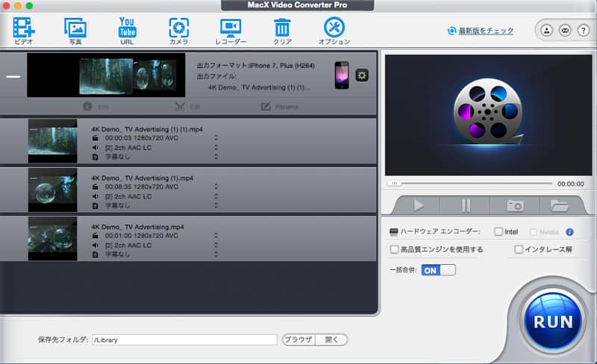Click the ビデオ add video icon
This screenshot has width=597, height=364.
point(24,31)
